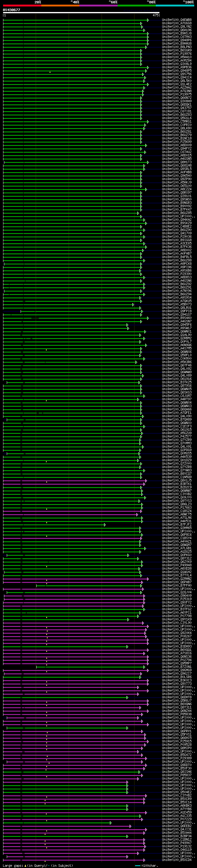The image size is (197, 868).
Task: Click the cyan ~100% legend segment
Action: 175,6
